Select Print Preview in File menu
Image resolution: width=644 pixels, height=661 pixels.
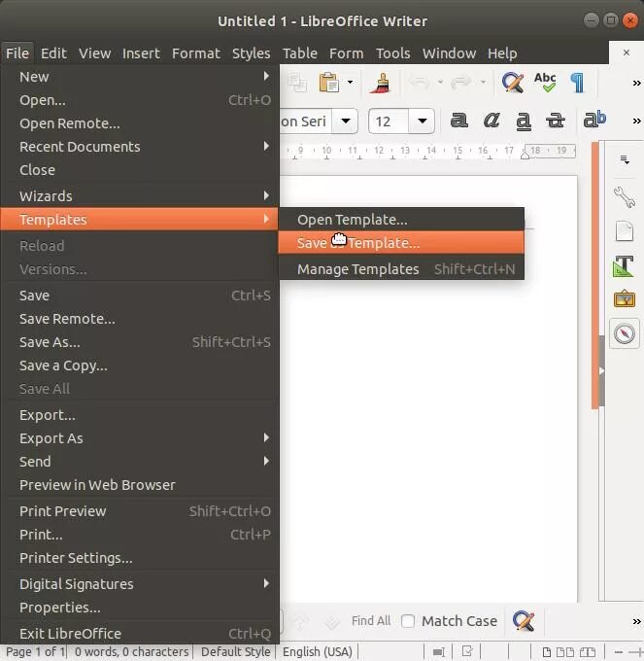pos(140,511)
